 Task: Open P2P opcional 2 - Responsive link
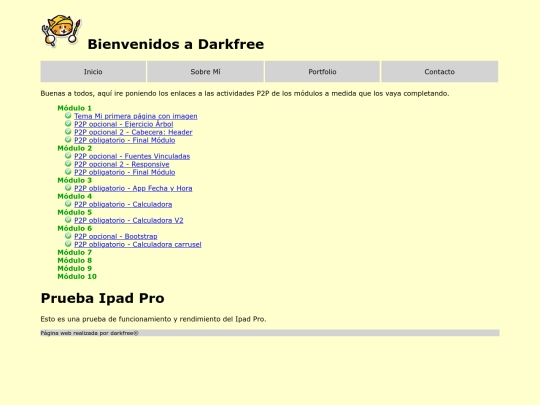click(122, 164)
